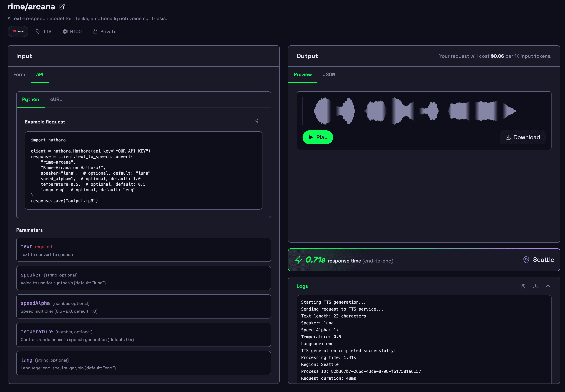
Task: Click the Private lock icon
Action: tap(95, 31)
